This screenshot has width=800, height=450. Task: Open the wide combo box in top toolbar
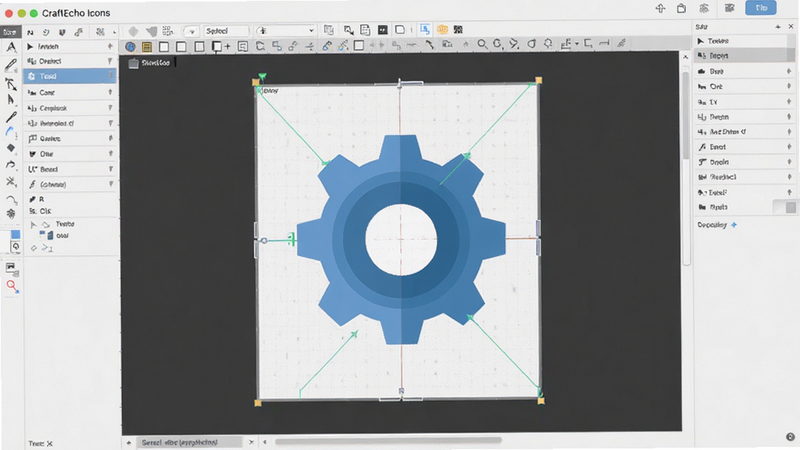point(285,31)
